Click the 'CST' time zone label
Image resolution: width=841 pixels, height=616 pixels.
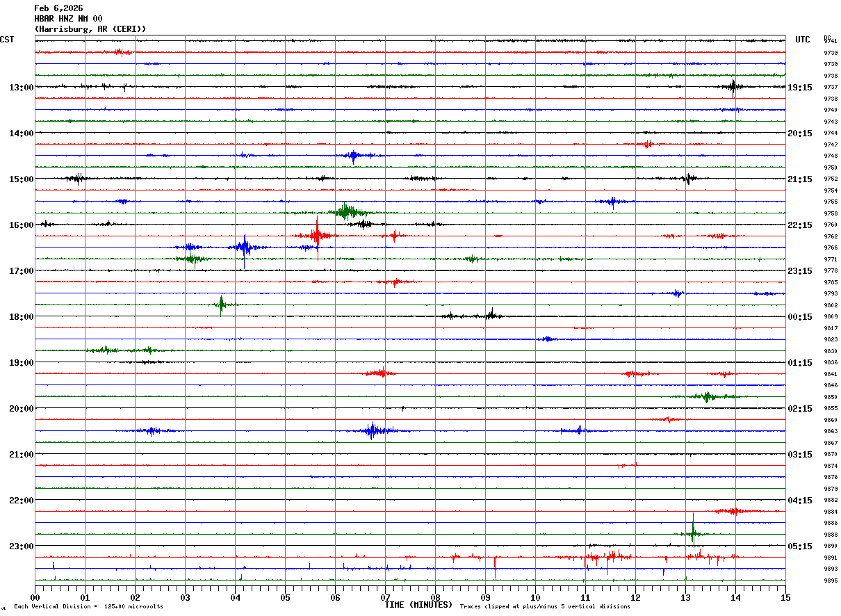(7, 40)
